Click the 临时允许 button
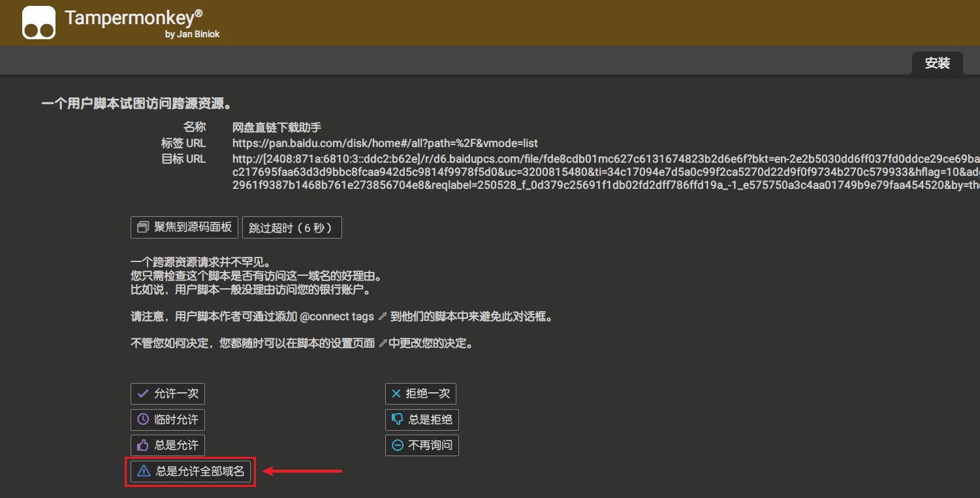 (168, 420)
